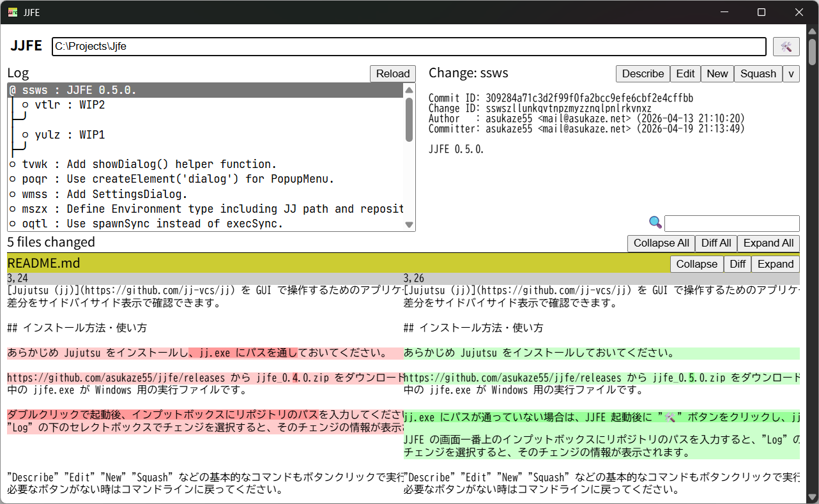Collapse the README.md diff

(697, 264)
